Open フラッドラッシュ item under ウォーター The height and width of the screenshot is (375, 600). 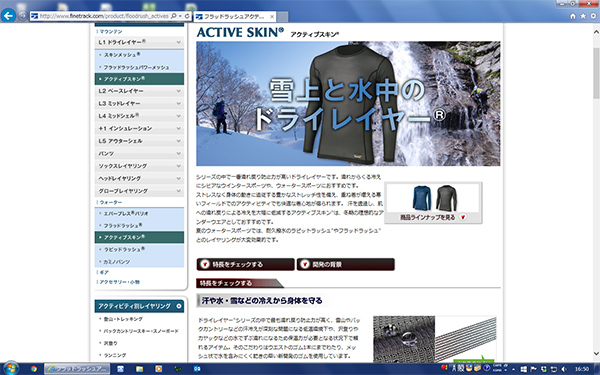point(123,225)
